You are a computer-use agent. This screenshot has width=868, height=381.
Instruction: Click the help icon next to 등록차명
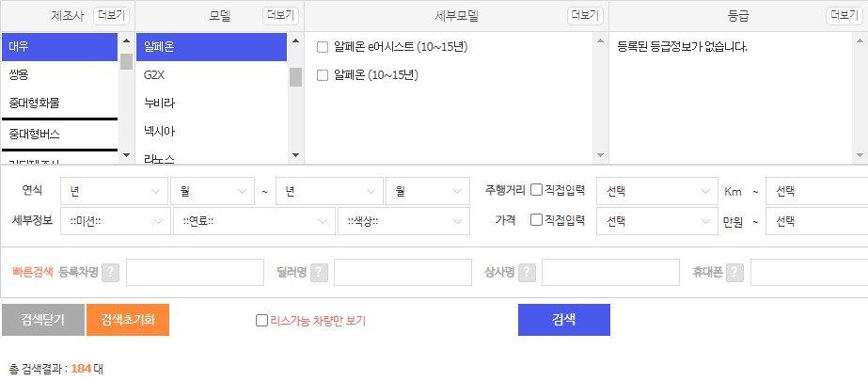coord(110,273)
